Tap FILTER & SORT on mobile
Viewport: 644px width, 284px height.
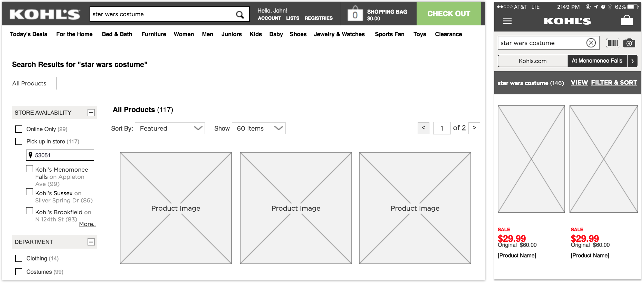614,83
